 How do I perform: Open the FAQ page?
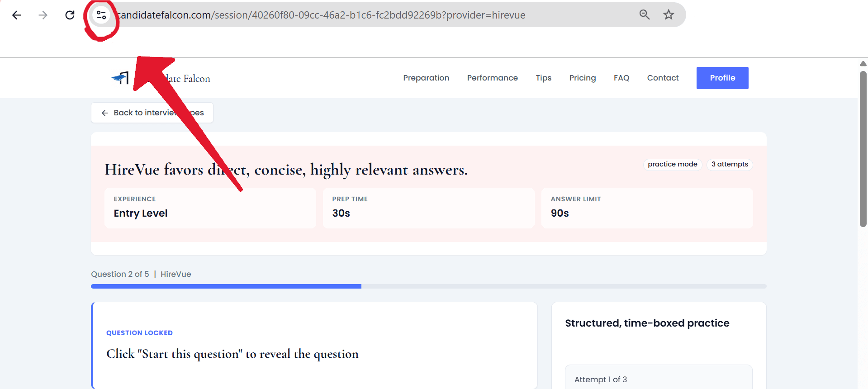[621, 78]
